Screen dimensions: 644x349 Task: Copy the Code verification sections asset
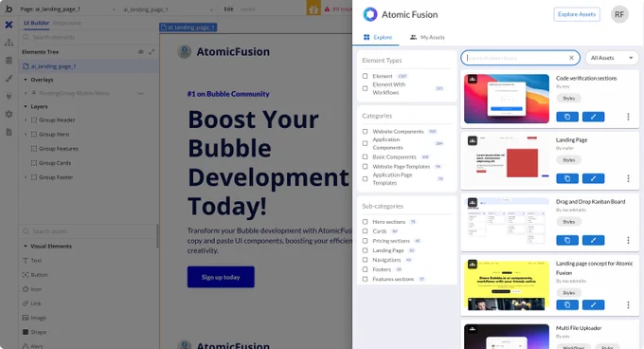click(567, 117)
